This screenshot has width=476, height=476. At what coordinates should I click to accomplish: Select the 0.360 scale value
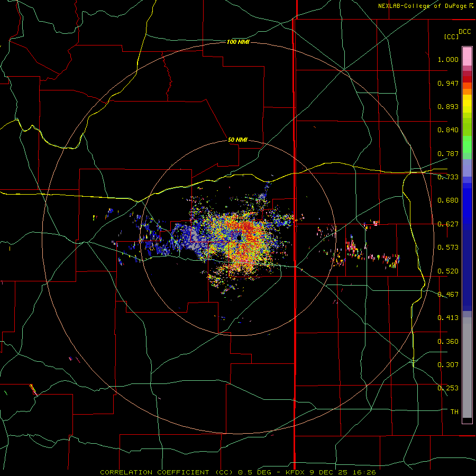click(448, 342)
